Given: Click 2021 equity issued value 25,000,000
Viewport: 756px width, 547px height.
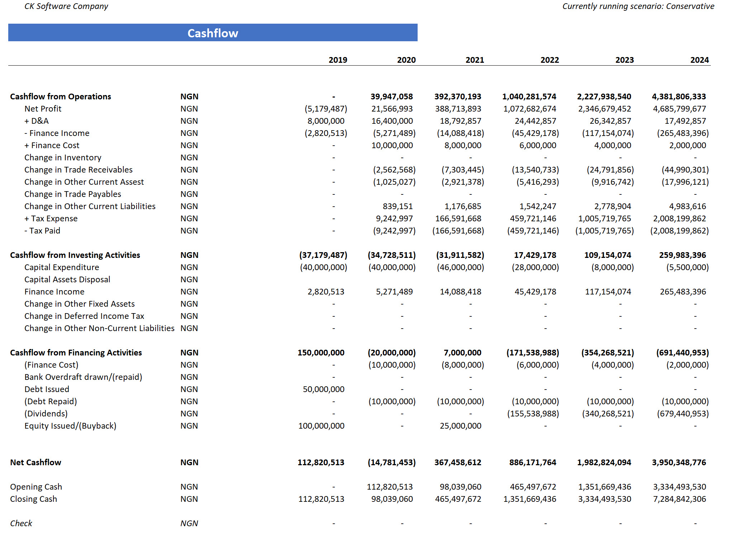Looking at the screenshot, I should pyautogui.click(x=460, y=426).
